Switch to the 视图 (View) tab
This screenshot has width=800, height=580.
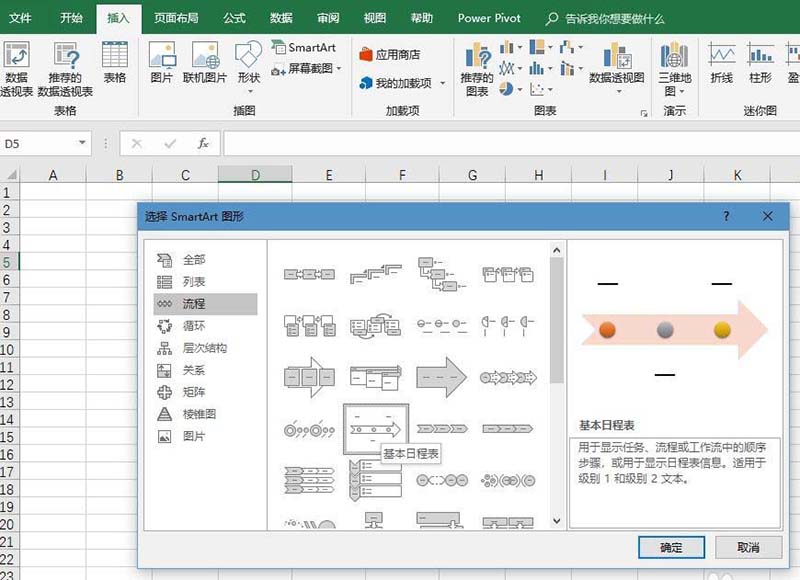point(375,18)
